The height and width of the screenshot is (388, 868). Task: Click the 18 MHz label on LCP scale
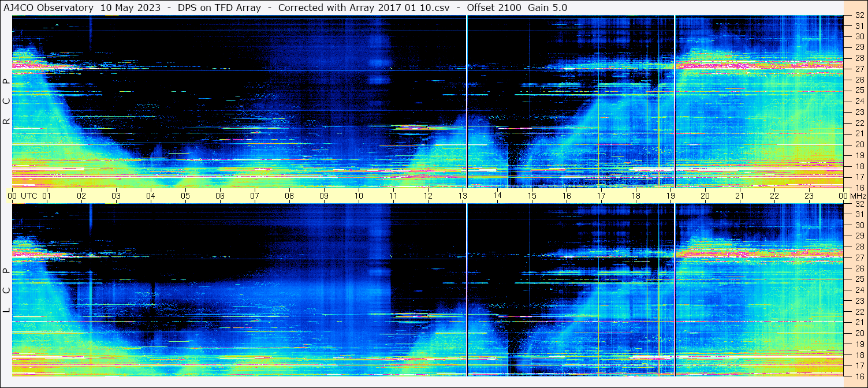(x=859, y=355)
